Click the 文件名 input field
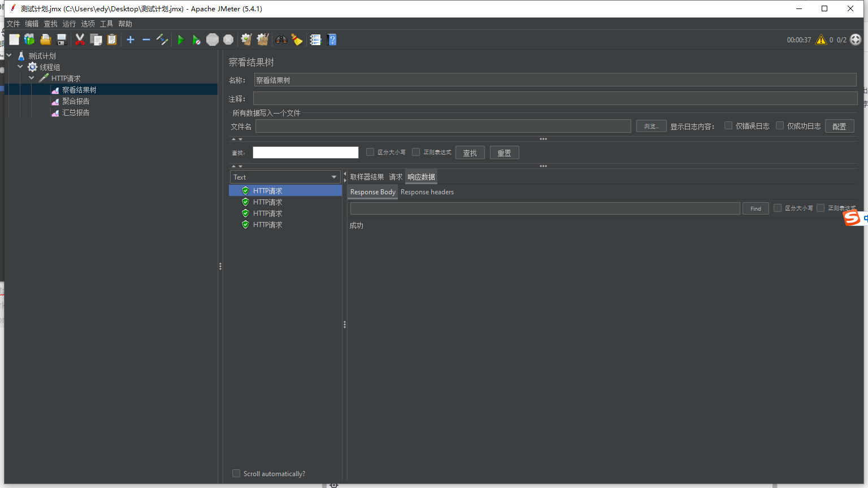Screen dimensions: 868x488 pos(443,126)
